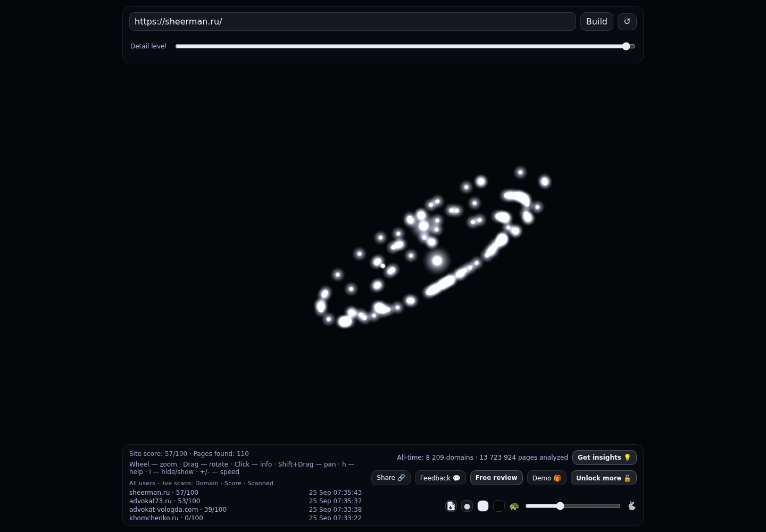Select the sheerman.ru · 57/100 scan row
The height and width of the screenshot is (532, 766).
tap(245, 493)
